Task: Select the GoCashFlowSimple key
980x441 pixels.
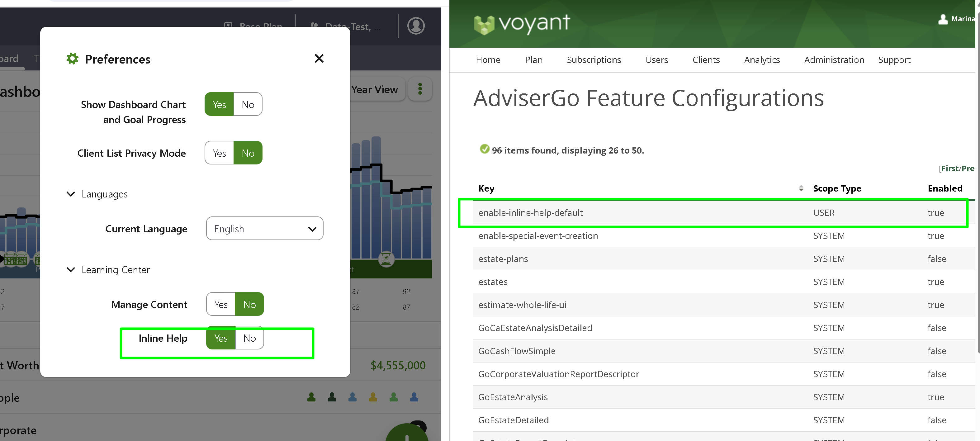Action: pyautogui.click(x=517, y=351)
